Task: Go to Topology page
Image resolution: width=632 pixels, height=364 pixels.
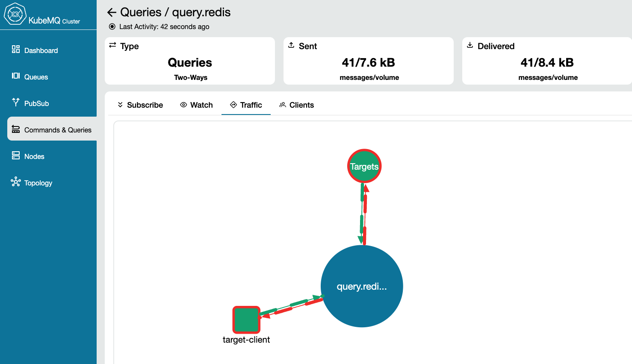Action: (x=38, y=183)
